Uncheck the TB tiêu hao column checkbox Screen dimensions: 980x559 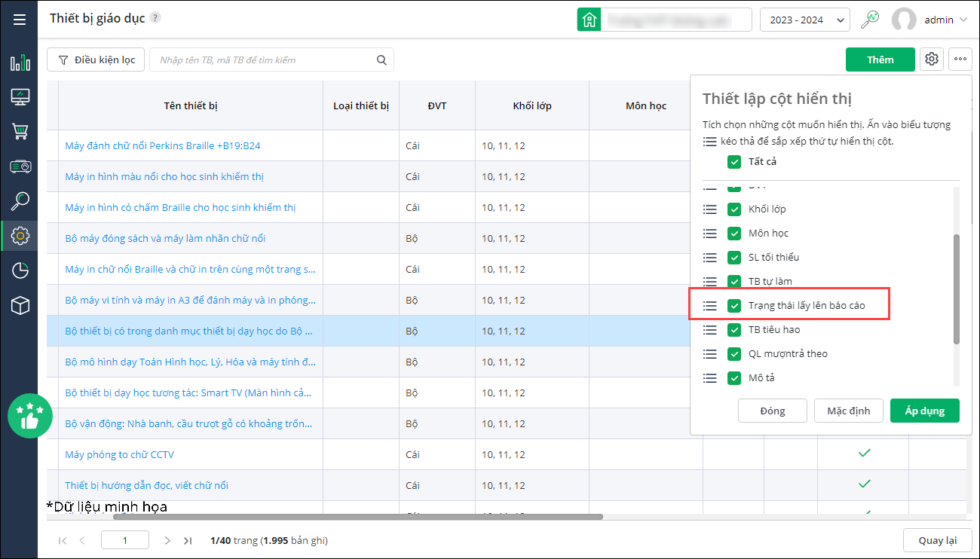click(734, 330)
